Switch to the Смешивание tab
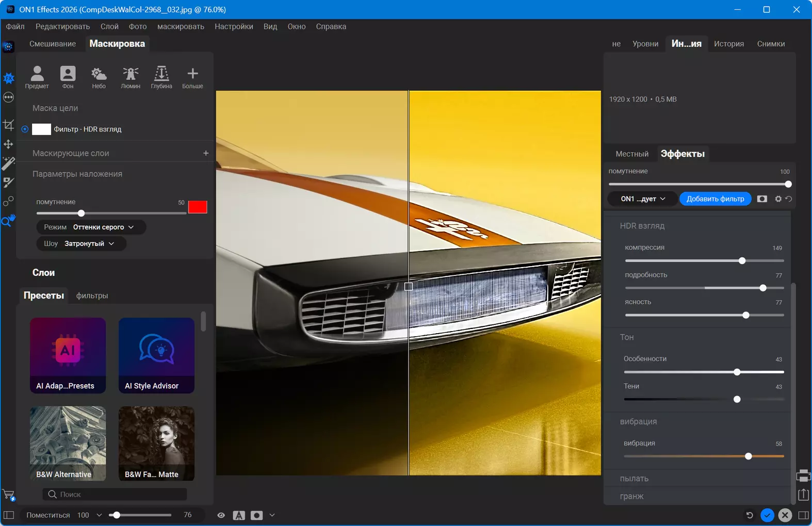 (x=53, y=44)
